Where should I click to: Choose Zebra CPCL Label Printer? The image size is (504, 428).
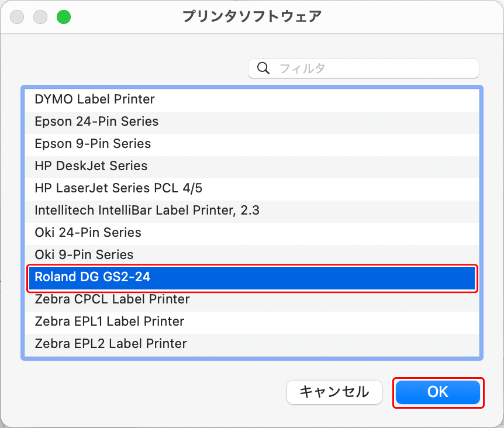click(252, 299)
